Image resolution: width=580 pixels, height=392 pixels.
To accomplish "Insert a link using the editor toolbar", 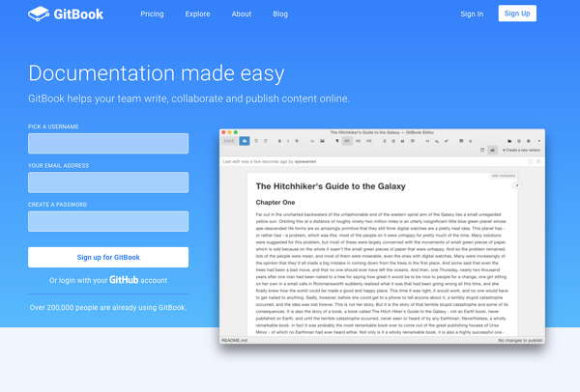I will point(312,141).
